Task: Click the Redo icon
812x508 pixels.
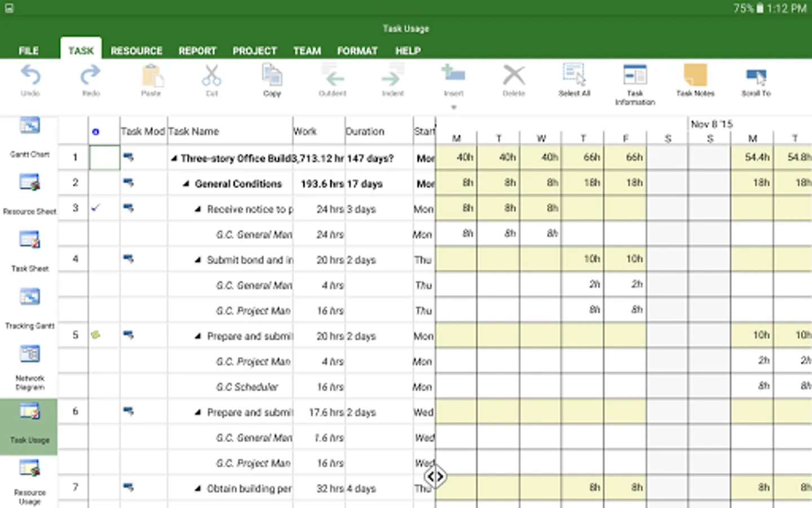Action: (x=91, y=76)
